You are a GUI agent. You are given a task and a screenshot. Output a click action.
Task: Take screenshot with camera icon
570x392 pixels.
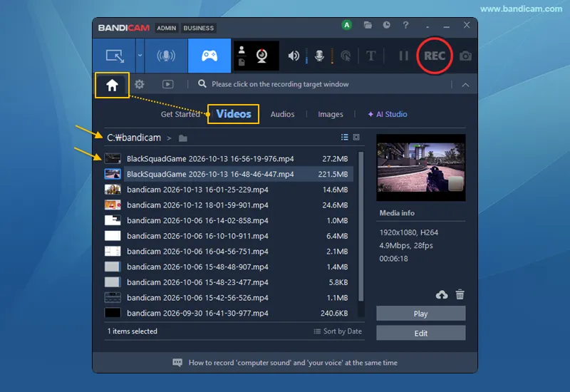coord(465,56)
